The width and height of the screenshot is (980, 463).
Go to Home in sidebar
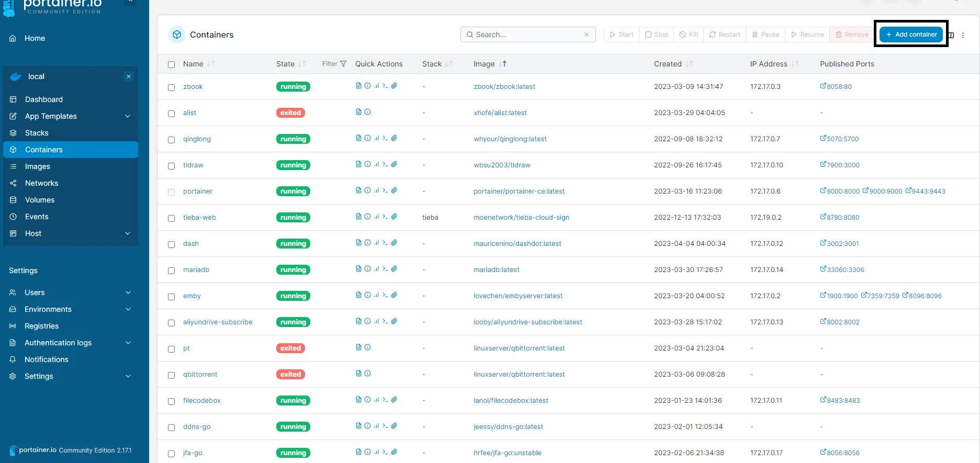coord(35,38)
